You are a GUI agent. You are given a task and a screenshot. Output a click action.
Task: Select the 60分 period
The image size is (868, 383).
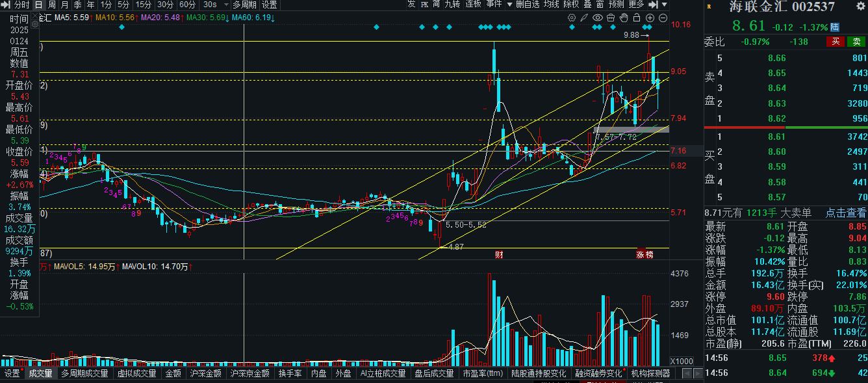pyautogui.click(x=188, y=5)
